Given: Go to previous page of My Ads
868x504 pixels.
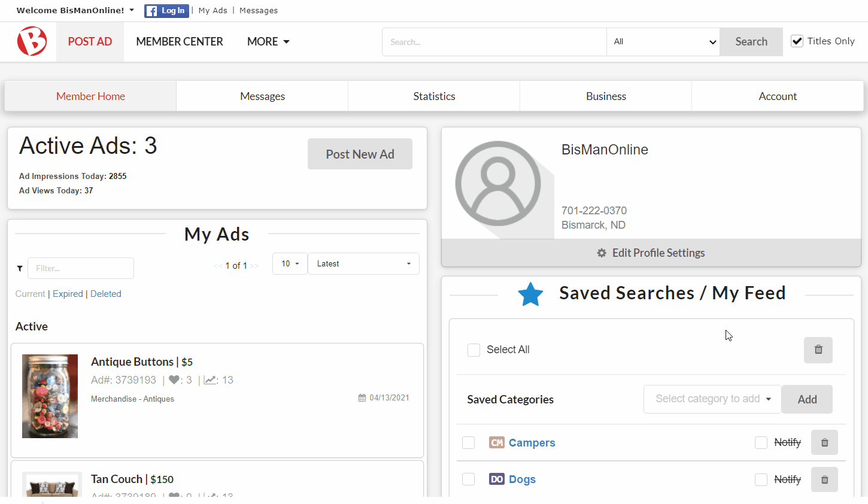Looking at the screenshot, I should 218,266.
